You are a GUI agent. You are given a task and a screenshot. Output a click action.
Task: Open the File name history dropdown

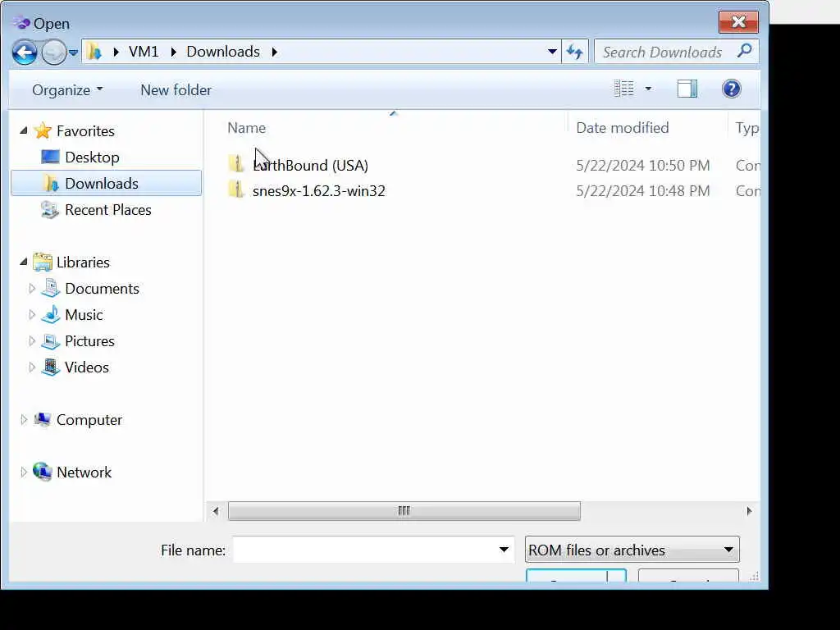coord(504,550)
